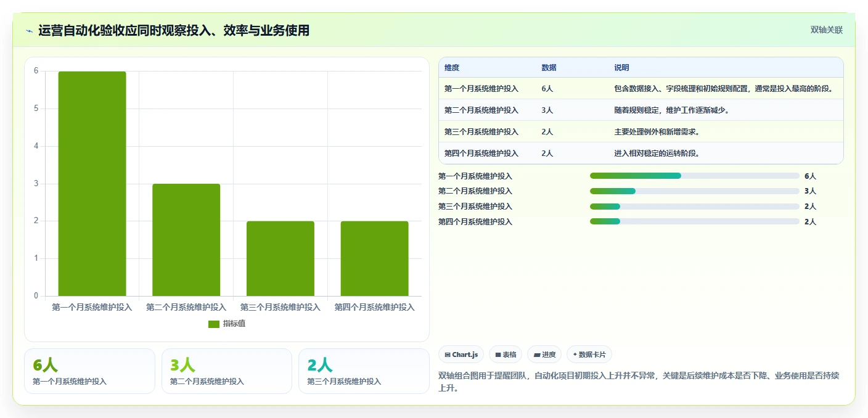The height and width of the screenshot is (418, 868).
Task: Click the bar for 第二个月系统维护投入
Action: pyautogui.click(x=186, y=240)
